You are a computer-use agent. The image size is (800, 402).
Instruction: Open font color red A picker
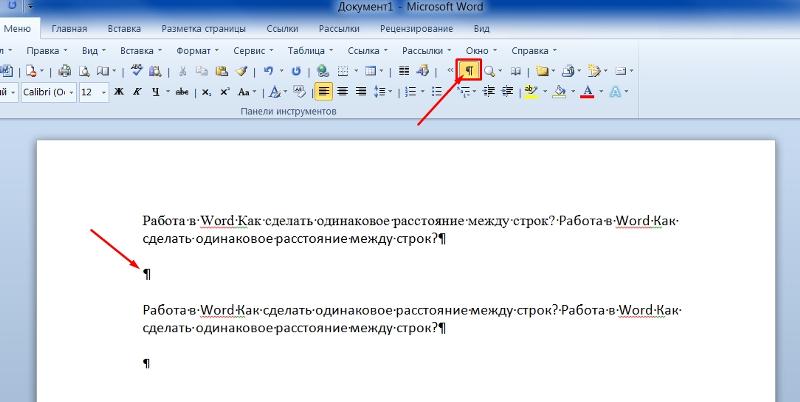click(588, 92)
